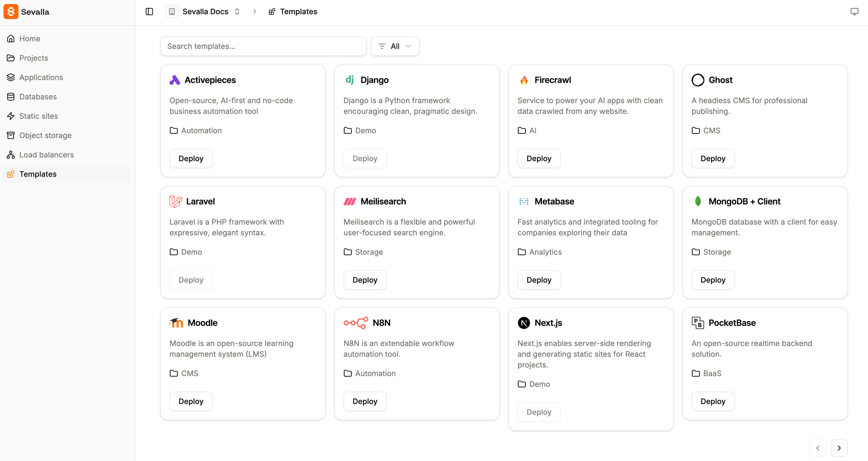Click the PocketBase card title
Image resolution: width=868 pixels, height=461 pixels.
click(x=732, y=323)
